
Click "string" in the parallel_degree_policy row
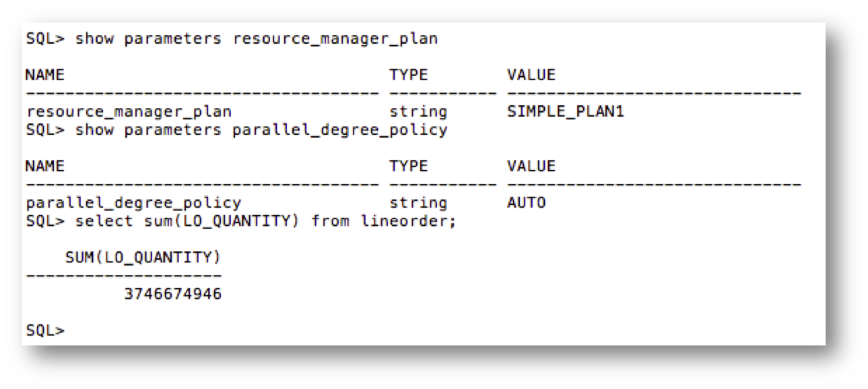(x=418, y=203)
